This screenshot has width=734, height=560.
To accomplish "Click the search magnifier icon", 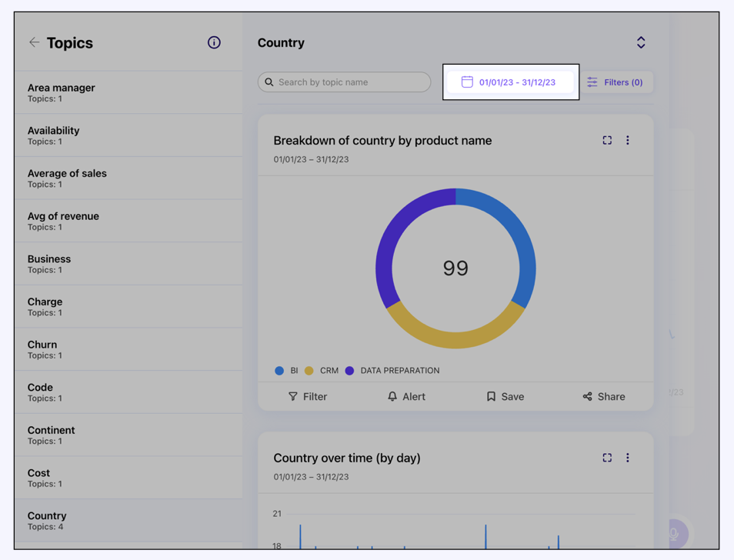I will 269,82.
